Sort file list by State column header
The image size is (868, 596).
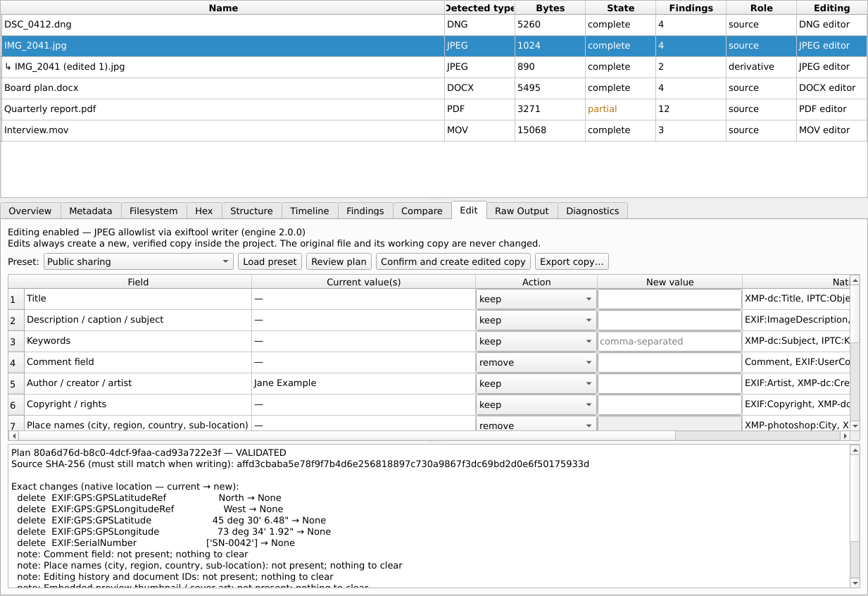click(620, 8)
